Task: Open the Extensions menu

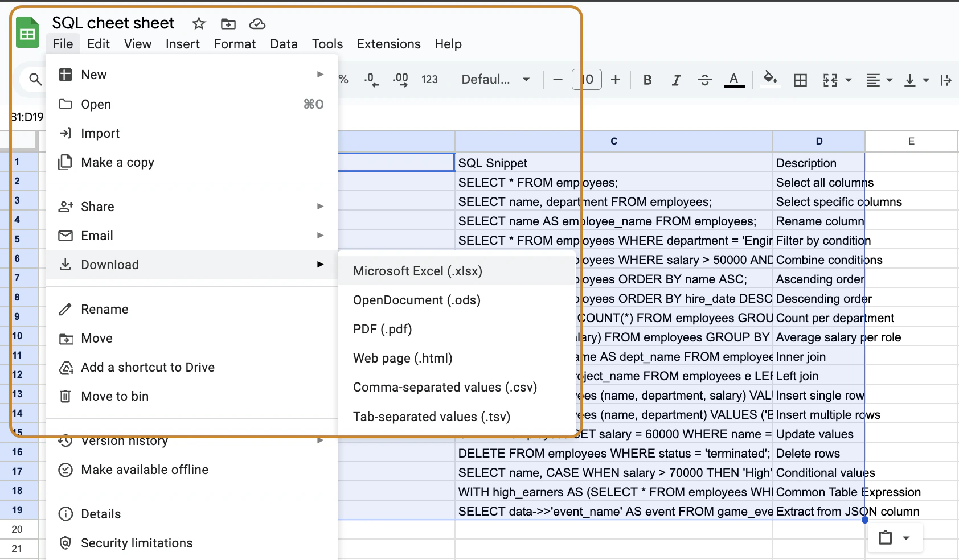Action: point(389,44)
